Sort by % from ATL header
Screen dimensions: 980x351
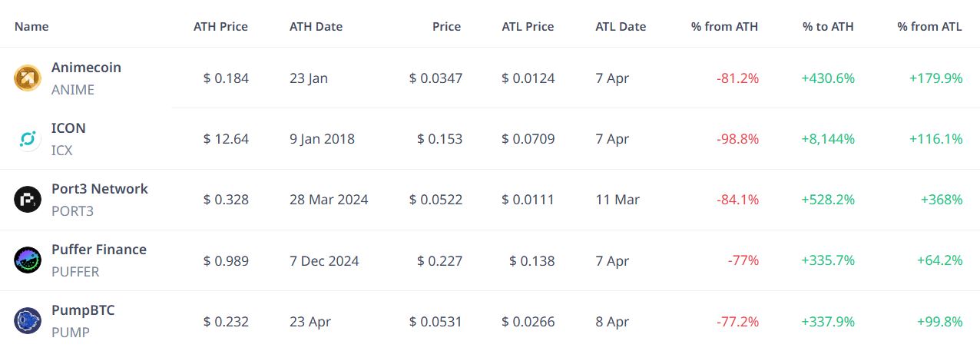(x=929, y=26)
